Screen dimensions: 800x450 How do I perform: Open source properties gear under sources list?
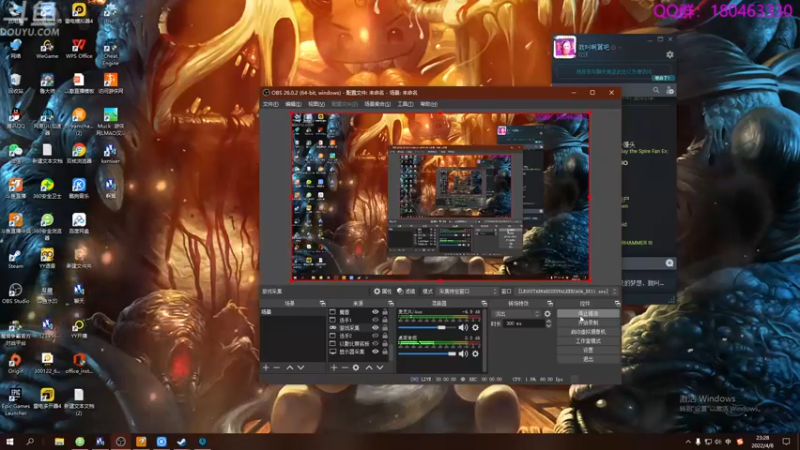pos(356,367)
